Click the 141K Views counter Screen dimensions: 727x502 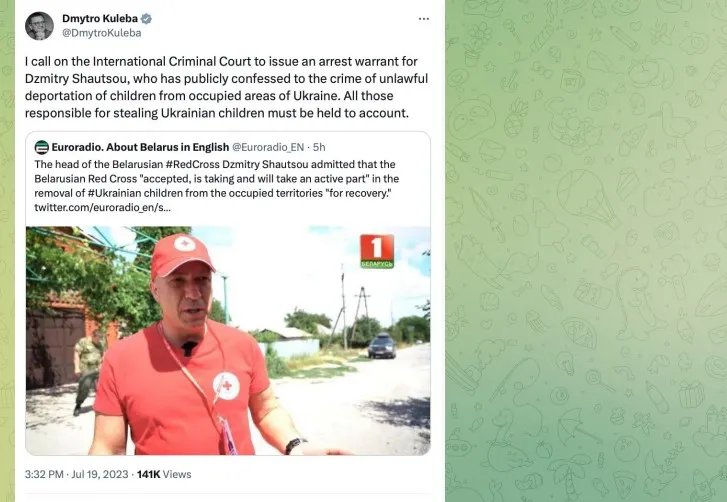[x=164, y=474]
